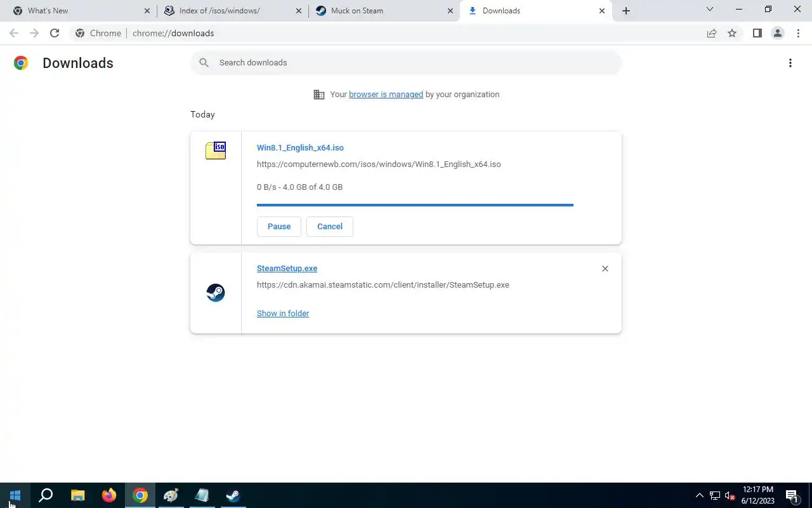Click the Win8.1 ISO download progress bar

(415, 205)
